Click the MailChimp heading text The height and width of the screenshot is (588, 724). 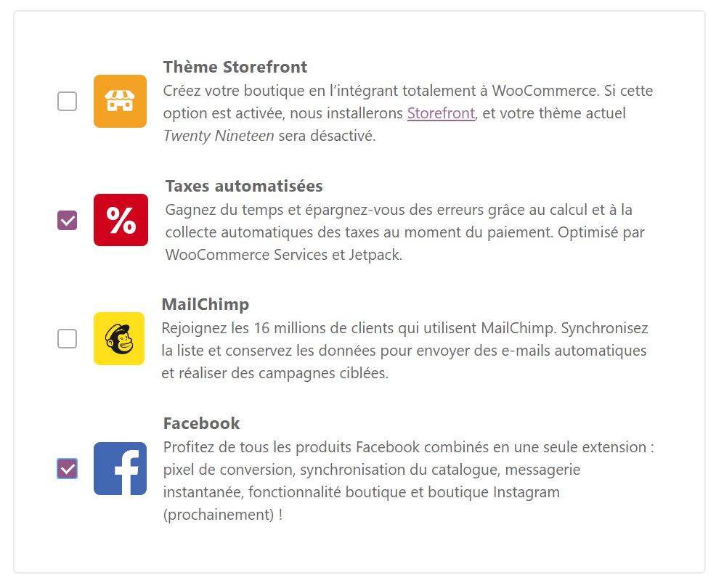point(206,304)
